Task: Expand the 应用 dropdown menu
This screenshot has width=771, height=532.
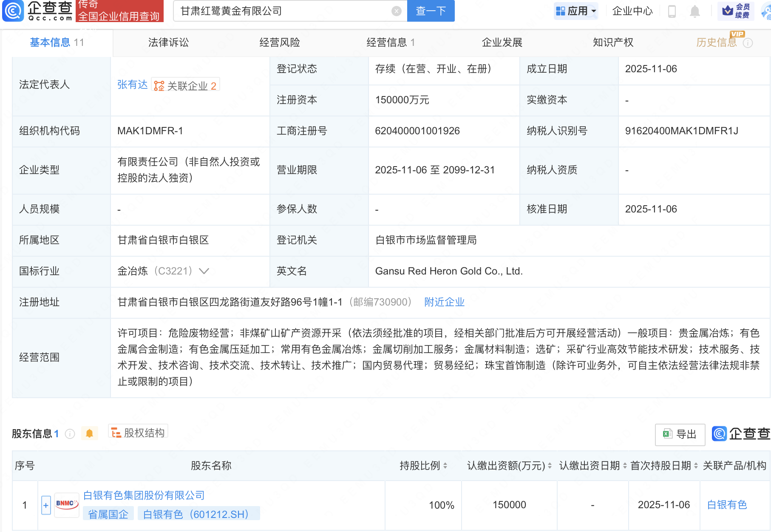Action: pos(576,11)
